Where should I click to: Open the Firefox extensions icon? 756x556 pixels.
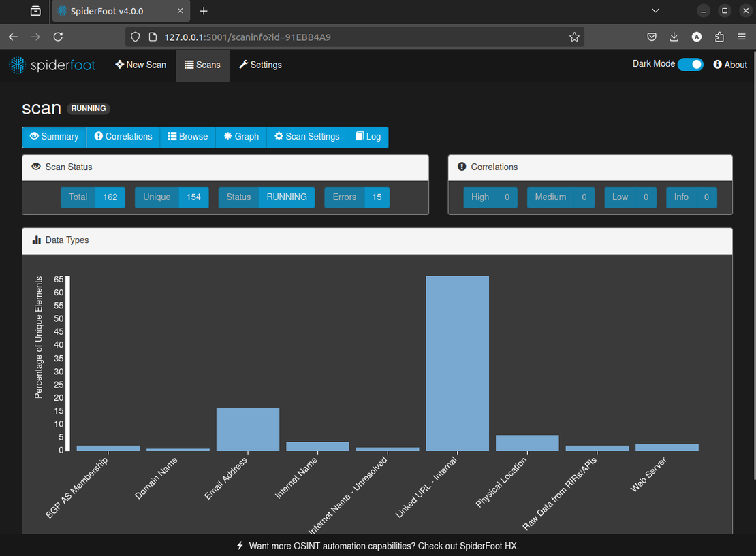click(719, 37)
